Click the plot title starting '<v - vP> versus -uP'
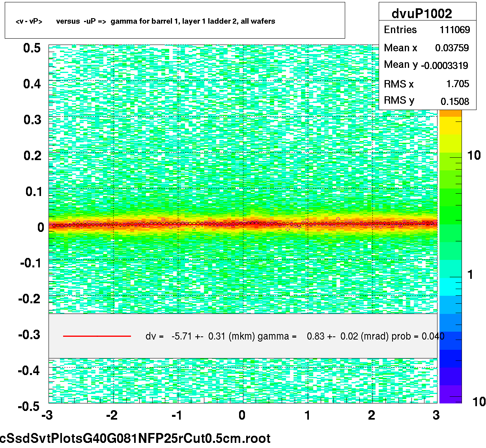This screenshot has width=486, height=448. pos(145,21)
